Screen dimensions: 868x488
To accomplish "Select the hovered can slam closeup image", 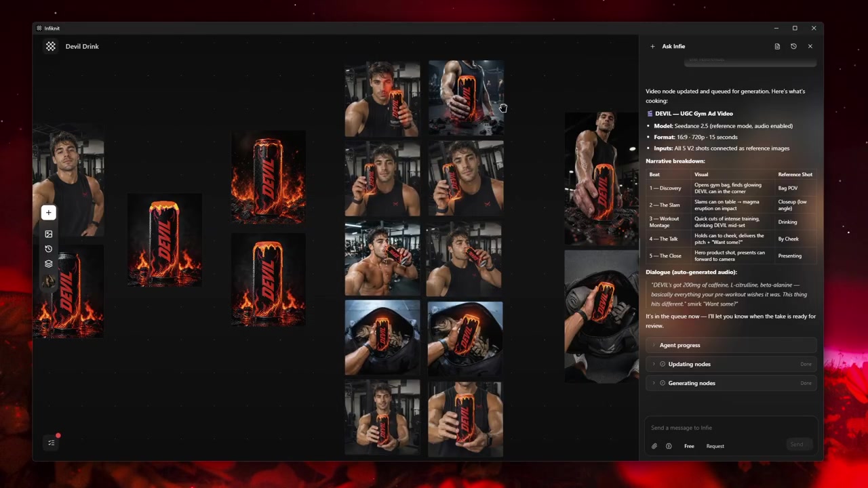I will (466, 98).
